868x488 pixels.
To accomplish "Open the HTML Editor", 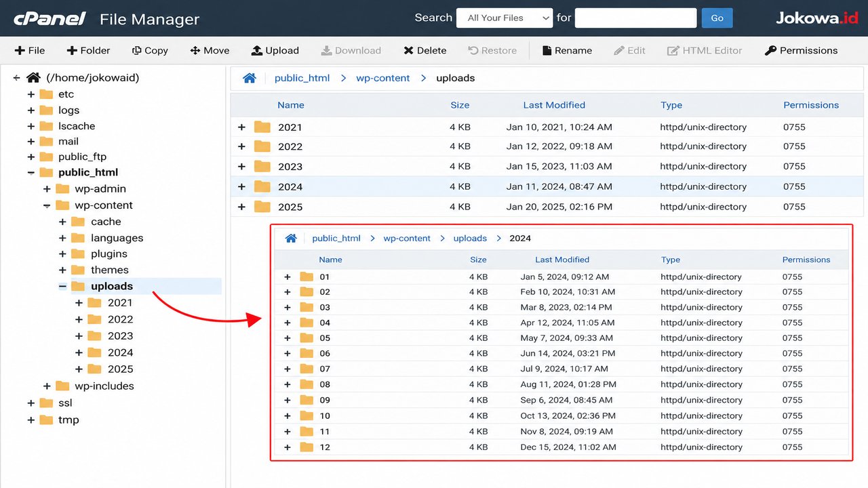I will click(705, 50).
